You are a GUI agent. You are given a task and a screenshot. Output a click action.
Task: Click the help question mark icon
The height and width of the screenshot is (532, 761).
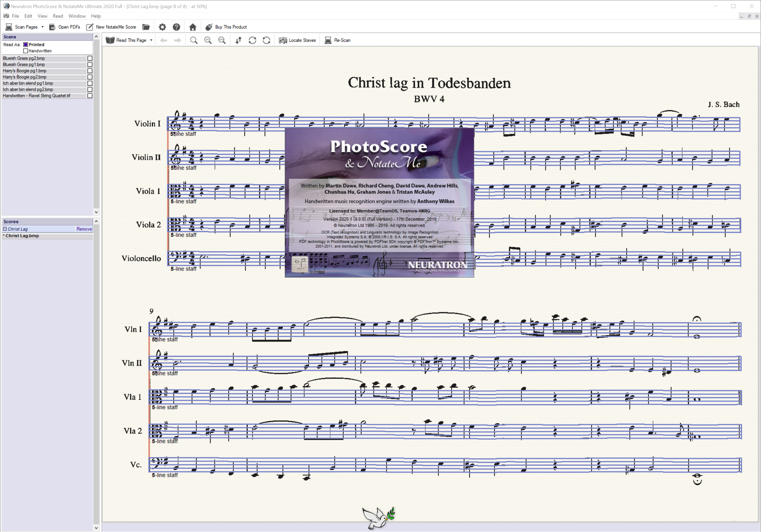point(176,27)
